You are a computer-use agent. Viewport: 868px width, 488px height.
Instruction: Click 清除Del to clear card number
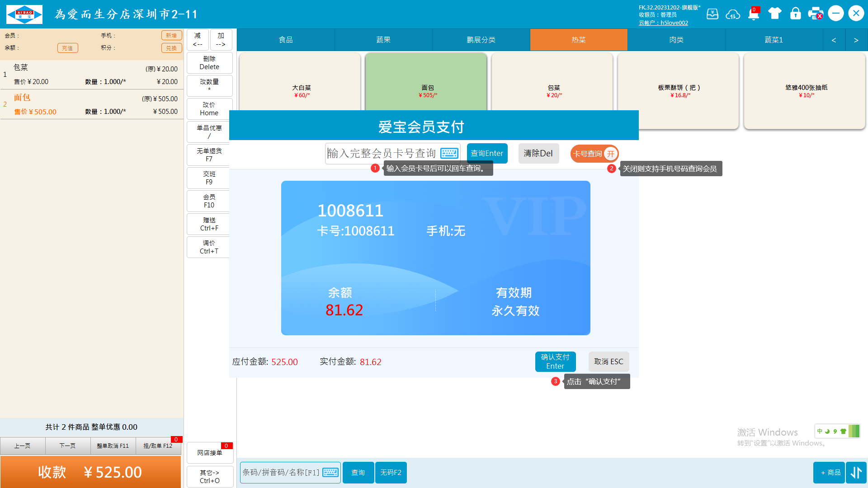[x=538, y=154]
